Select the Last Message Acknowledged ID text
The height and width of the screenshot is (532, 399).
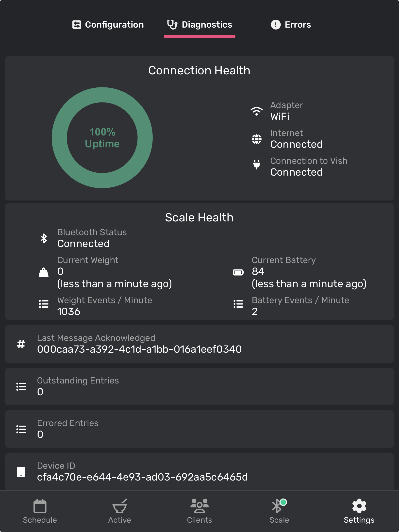tap(139, 349)
